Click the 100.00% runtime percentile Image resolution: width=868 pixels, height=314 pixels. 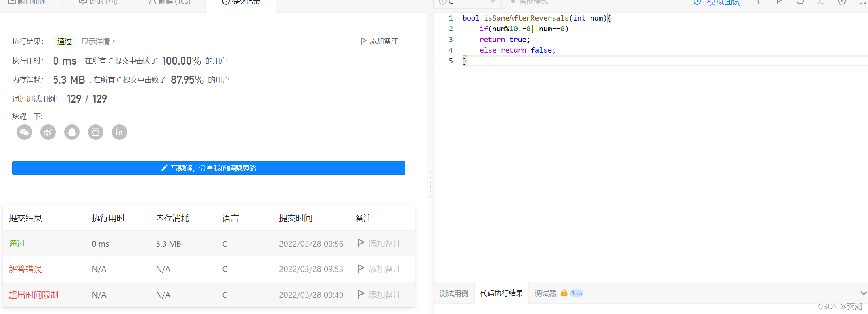pos(182,61)
